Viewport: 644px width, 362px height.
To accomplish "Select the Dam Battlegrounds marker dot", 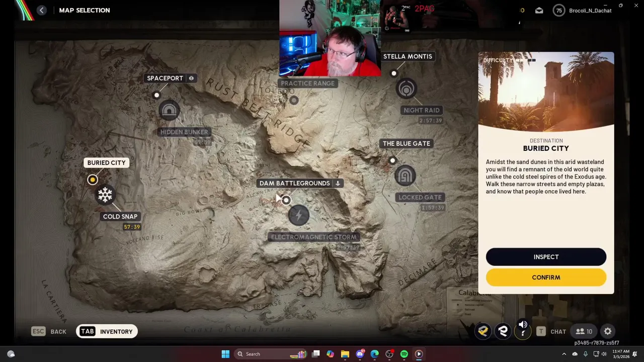I will 286,200.
